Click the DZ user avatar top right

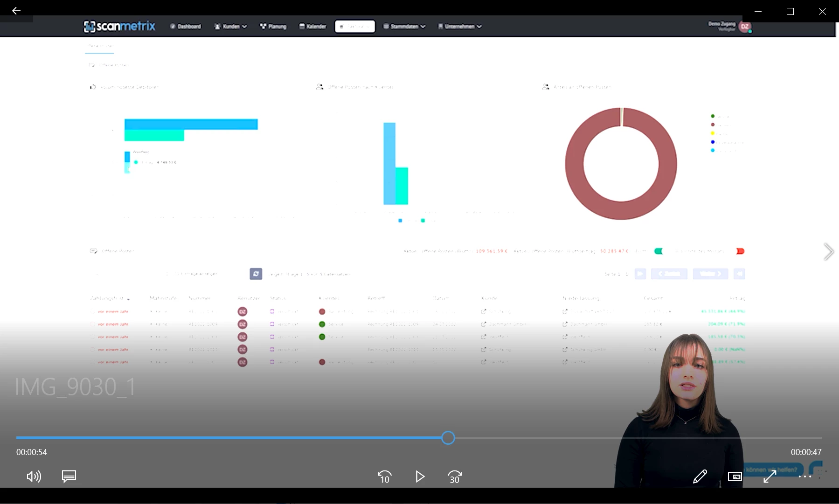point(745,27)
